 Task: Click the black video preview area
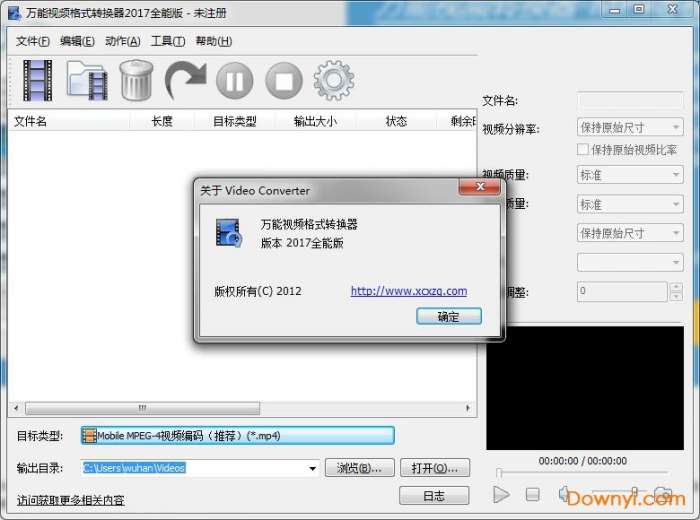(585, 388)
